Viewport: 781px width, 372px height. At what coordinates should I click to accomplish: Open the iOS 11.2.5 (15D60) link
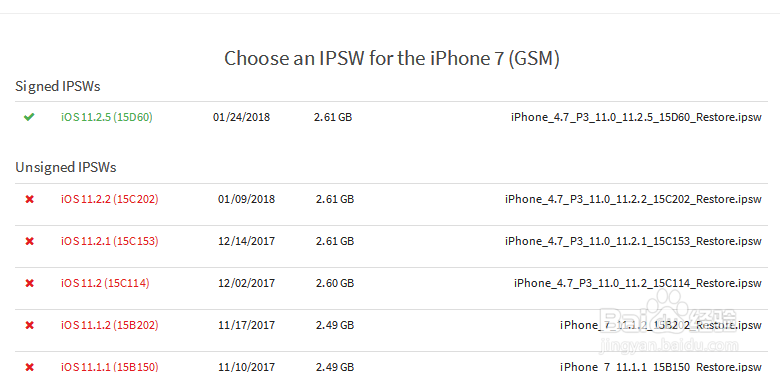tap(107, 118)
